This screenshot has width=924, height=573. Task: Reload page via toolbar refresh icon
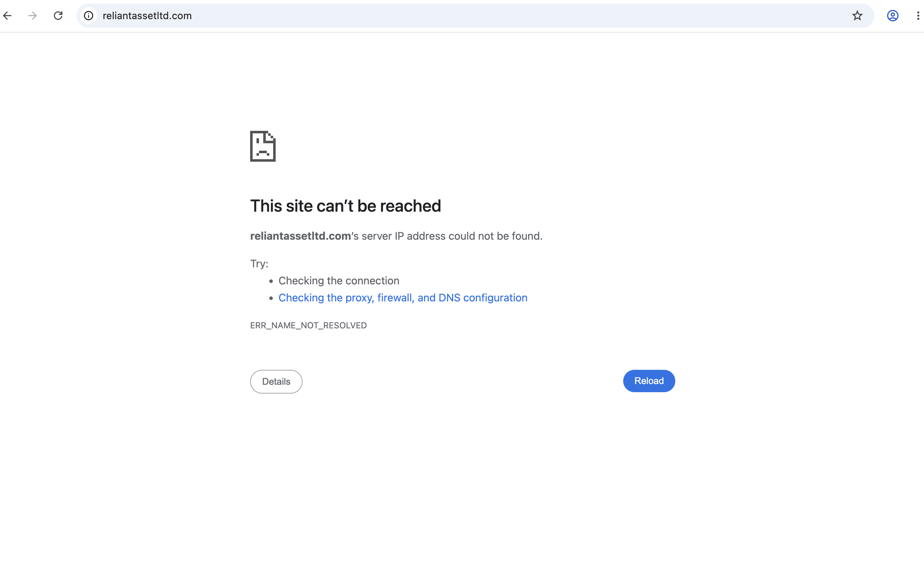pos(58,16)
